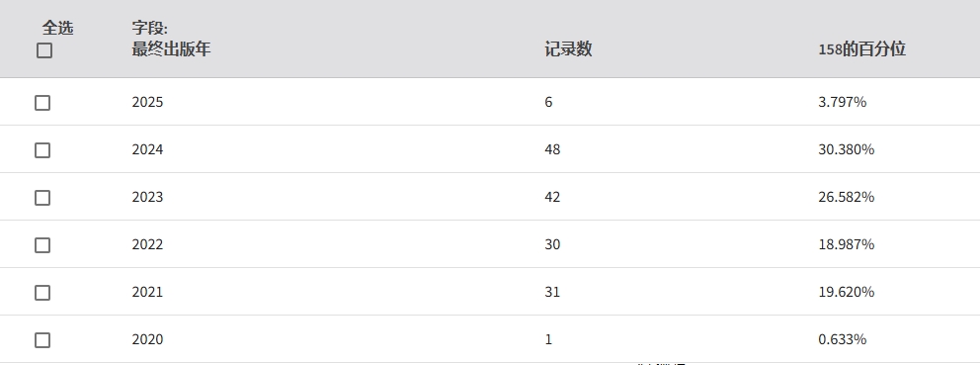Select the 2020 year label
Image resolution: width=980 pixels, height=365 pixels.
pyautogui.click(x=147, y=340)
